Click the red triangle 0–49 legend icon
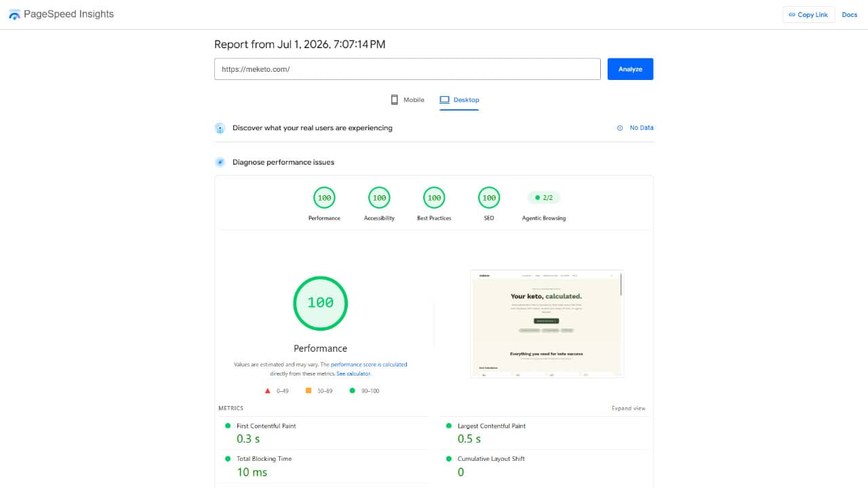Image resolution: width=868 pixels, height=488 pixels. [x=268, y=391]
